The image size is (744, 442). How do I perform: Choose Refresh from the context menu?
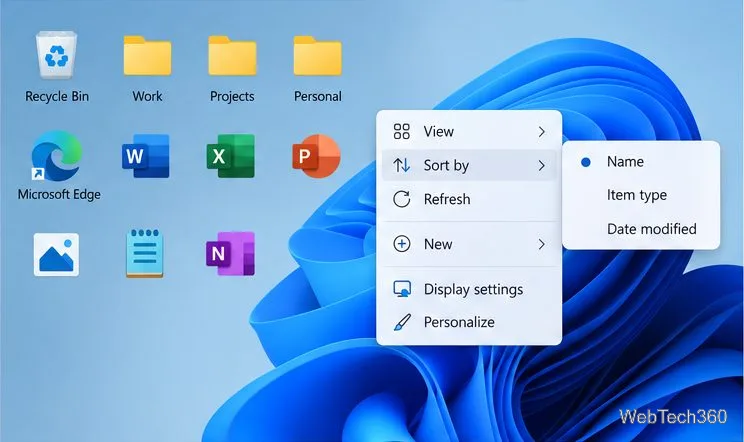pyautogui.click(x=469, y=199)
